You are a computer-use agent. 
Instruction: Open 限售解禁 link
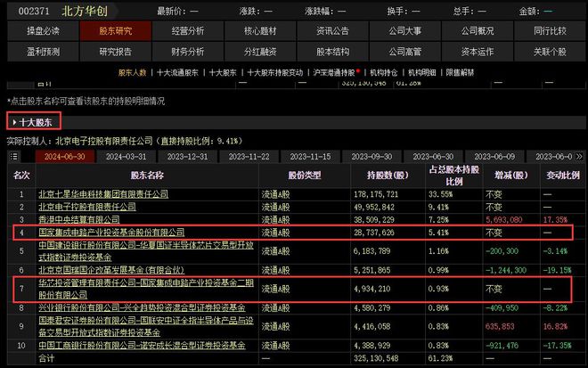[x=460, y=73]
